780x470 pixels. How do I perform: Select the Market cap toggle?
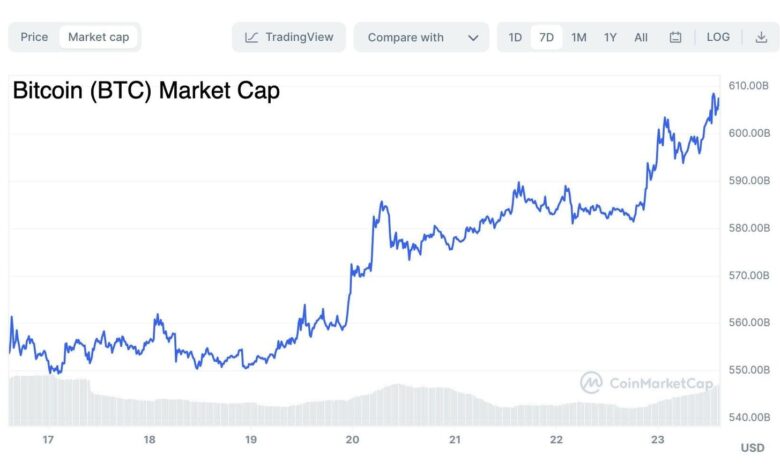pyautogui.click(x=98, y=37)
